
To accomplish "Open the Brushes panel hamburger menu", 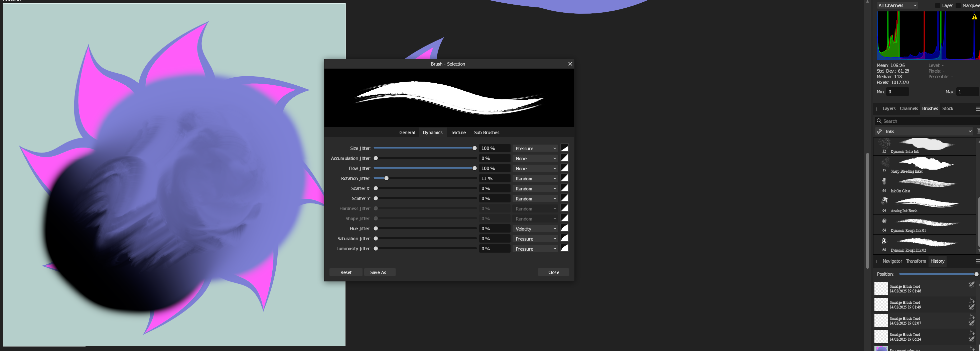I will [x=977, y=109].
